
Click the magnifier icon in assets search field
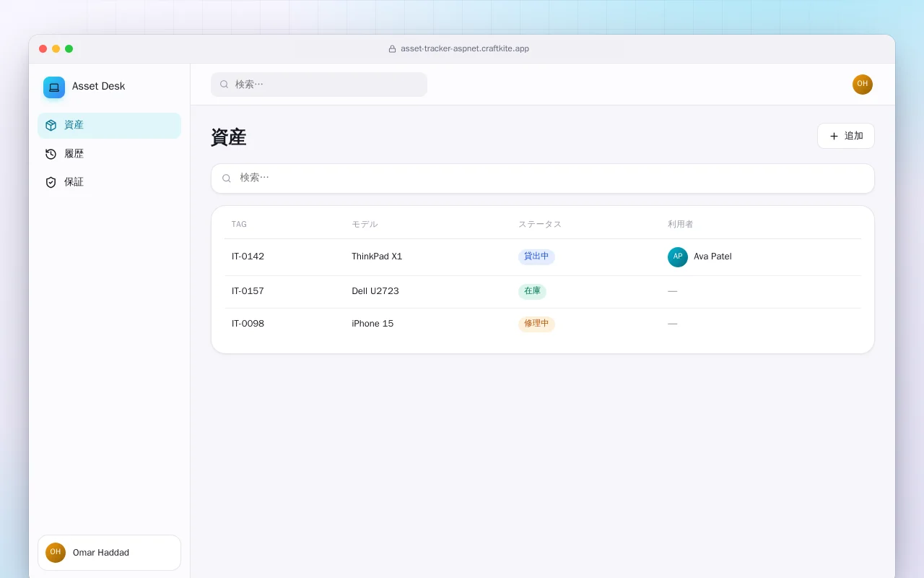pos(227,178)
